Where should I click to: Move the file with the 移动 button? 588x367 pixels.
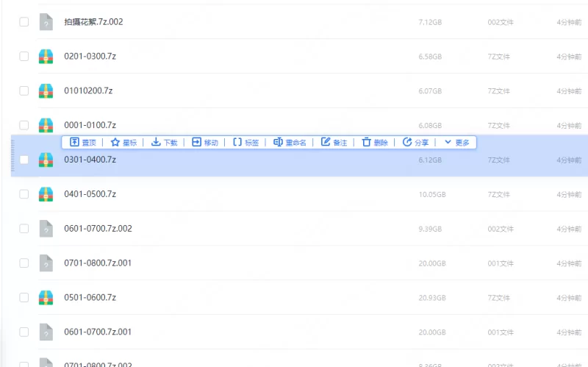205,143
